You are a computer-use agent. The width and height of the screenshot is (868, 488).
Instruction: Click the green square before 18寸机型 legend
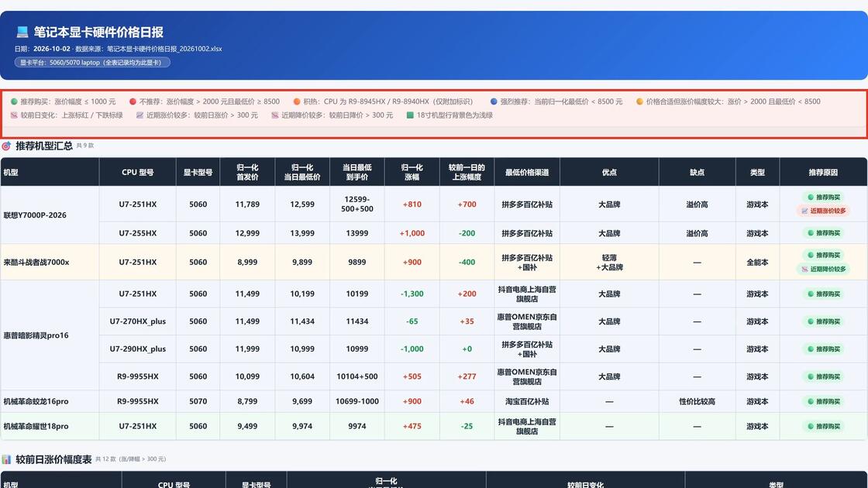[410, 115]
